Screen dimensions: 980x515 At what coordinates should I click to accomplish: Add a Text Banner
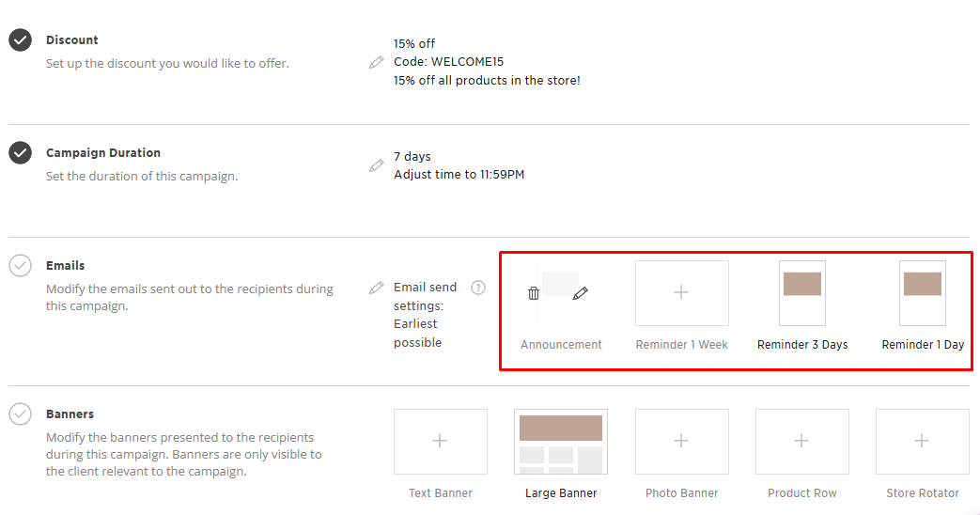click(441, 441)
